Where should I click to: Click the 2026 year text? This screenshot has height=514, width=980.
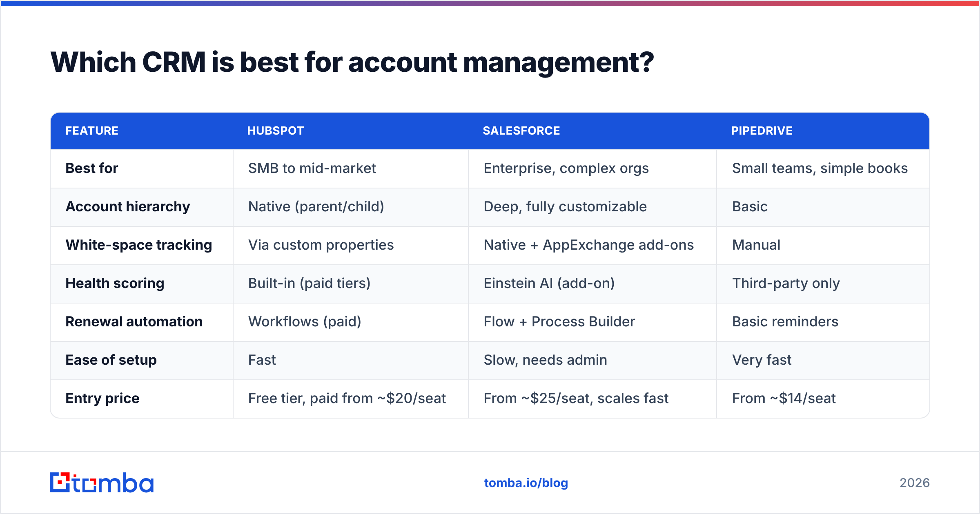(x=915, y=483)
